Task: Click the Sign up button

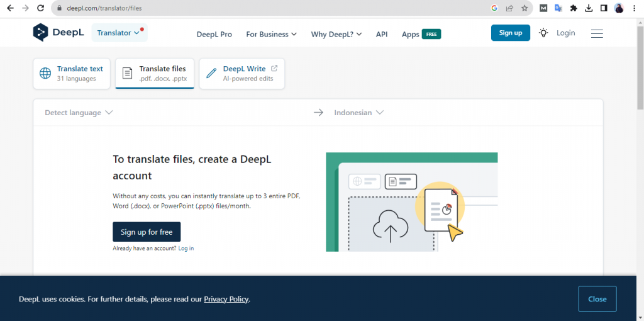Action: click(511, 33)
